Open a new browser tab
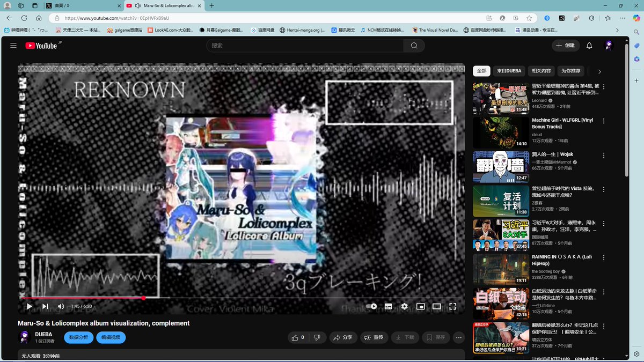This screenshot has height=362, width=644. pos(212,5)
